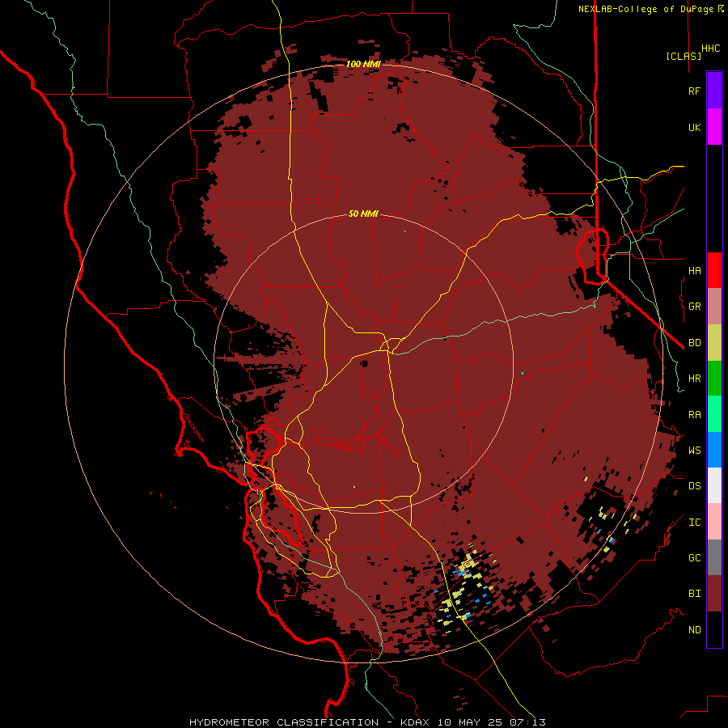Click the "RF" legend label

coord(694,91)
